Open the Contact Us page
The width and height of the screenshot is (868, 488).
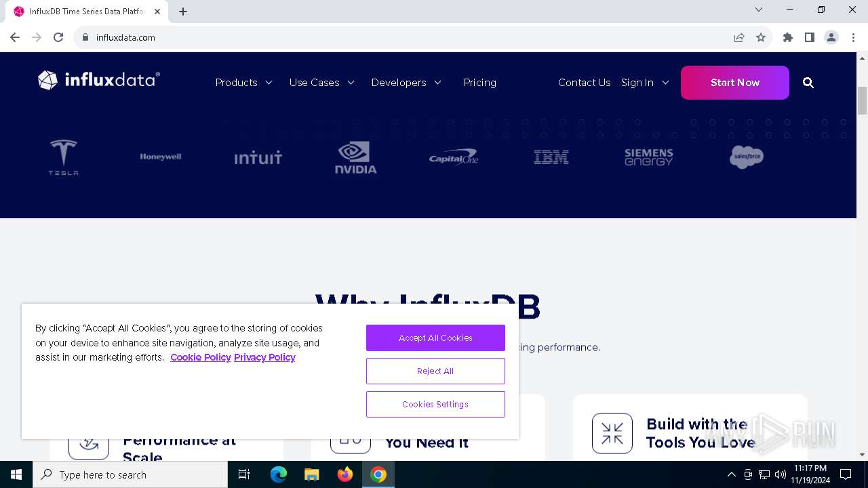click(584, 83)
